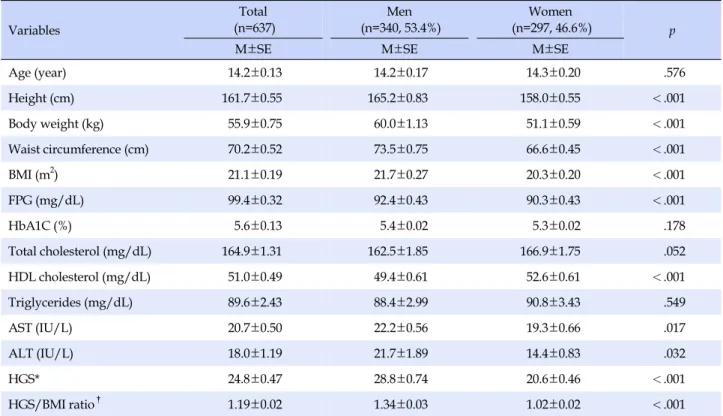This screenshot has width=723, height=416.
Task: Select HbA1C p-value '.178'
Action: [x=674, y=226]
